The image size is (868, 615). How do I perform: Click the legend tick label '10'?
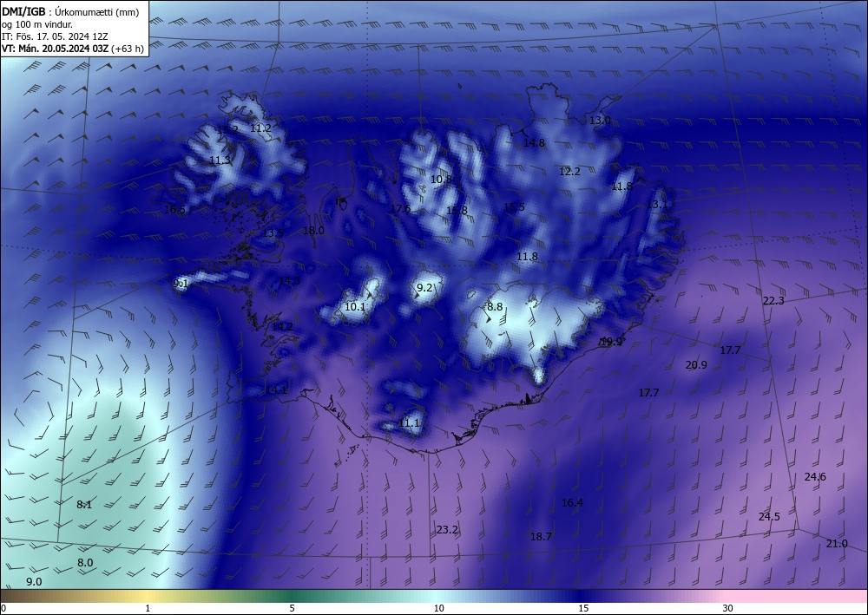[x=438, y=608]
